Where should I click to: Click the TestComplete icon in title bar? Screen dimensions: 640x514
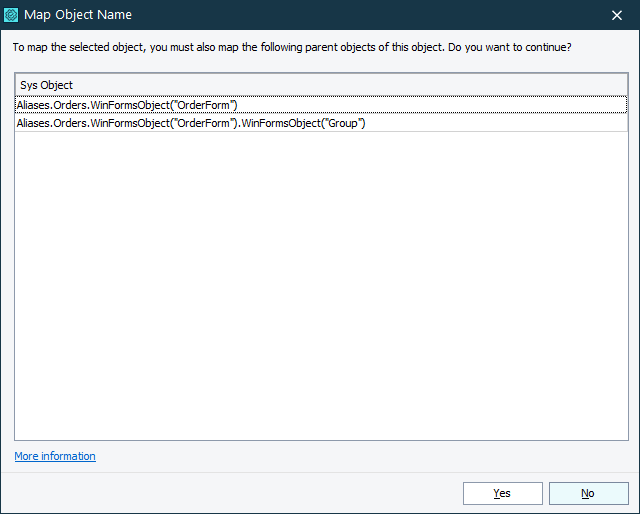12,15
